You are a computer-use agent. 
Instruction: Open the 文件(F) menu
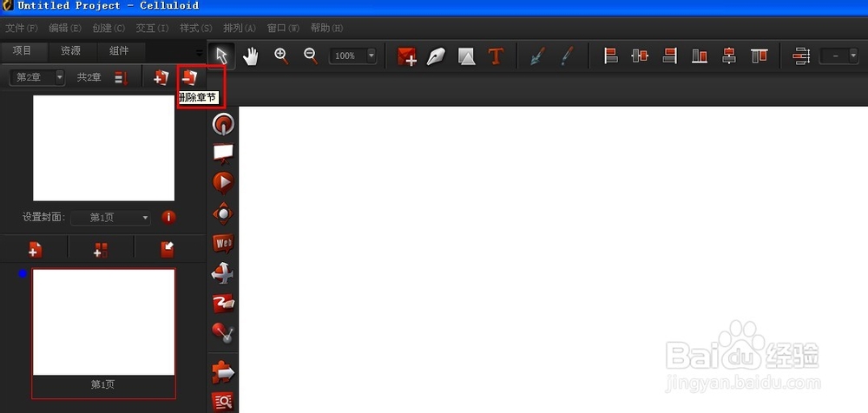tap(22, 28)
